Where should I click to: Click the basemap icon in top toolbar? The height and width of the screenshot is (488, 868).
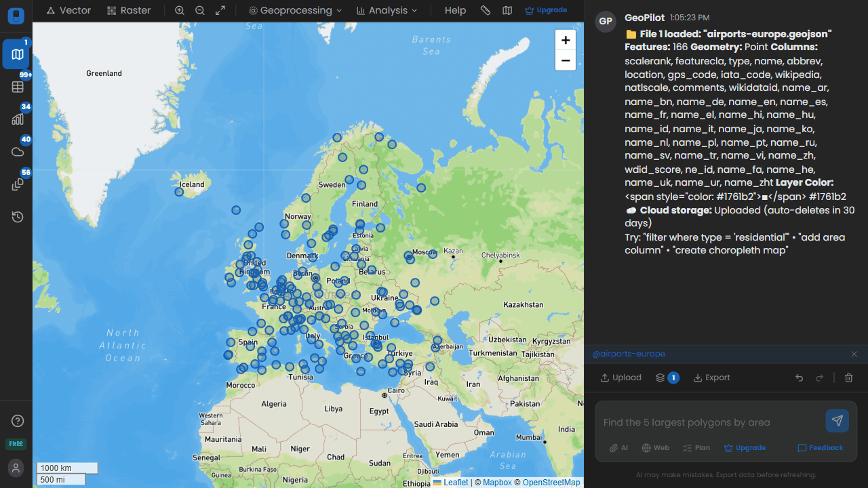tap(507, 10)
